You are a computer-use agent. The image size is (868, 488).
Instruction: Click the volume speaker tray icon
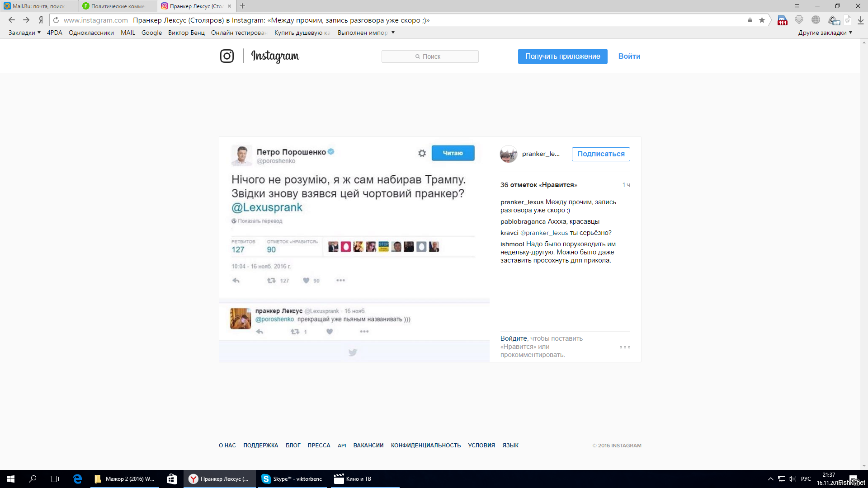point(792,479)
